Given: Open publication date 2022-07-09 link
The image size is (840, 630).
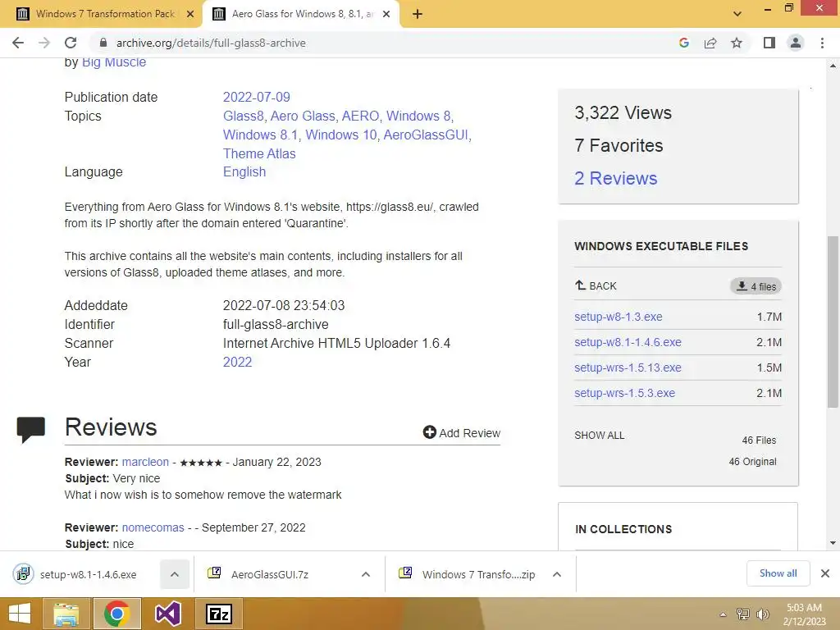Looking at the screenshot, I should [x=257, y=97].
